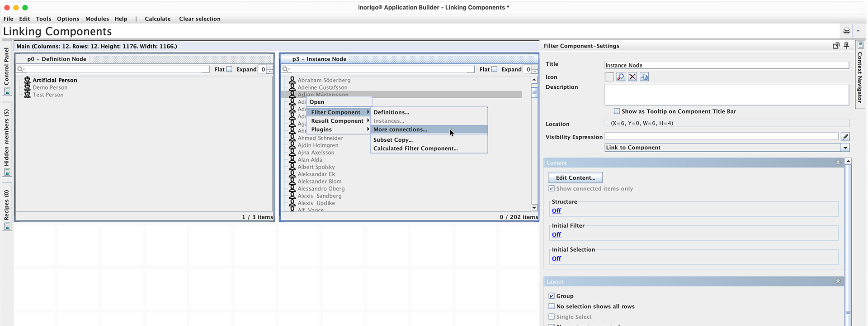
Task: Click the Edit Content... button
Action: tap(575, 178)
